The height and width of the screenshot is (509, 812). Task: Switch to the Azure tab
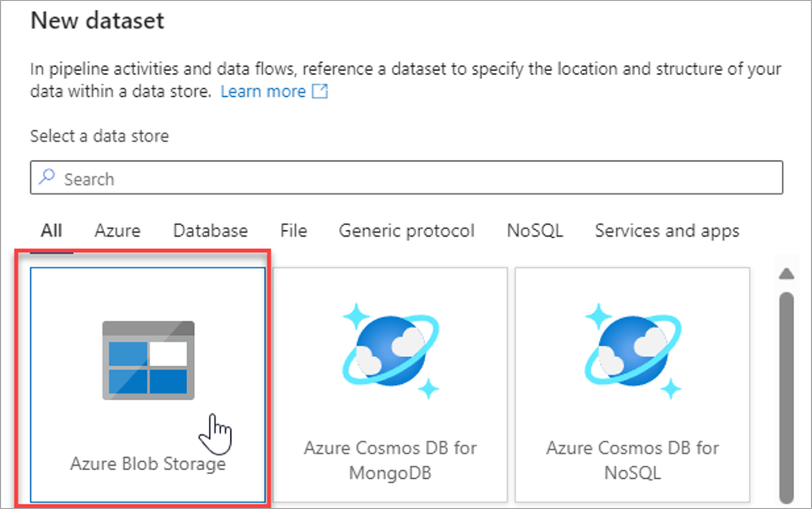coord(117,231)
